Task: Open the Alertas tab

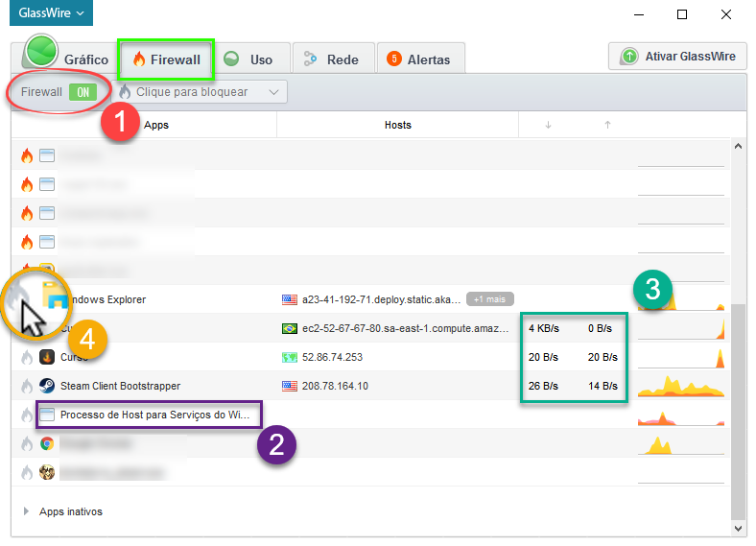Action: (421, 59)
